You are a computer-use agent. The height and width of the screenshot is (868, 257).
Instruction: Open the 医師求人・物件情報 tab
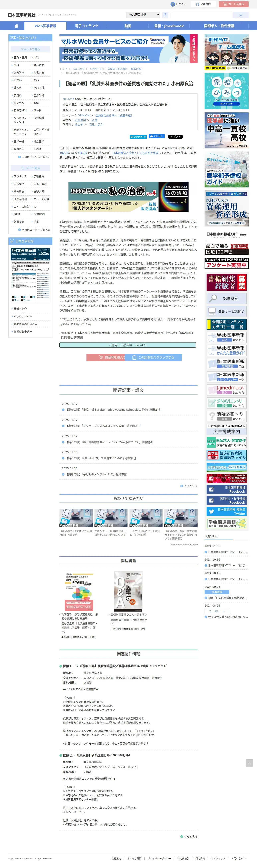pos(219,26)
